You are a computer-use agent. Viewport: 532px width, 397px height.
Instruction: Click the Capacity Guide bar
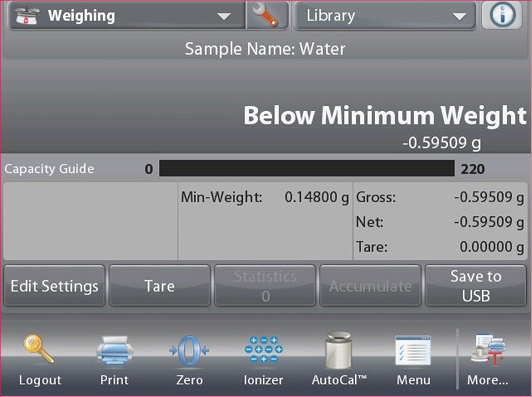pyautogui.click(x=307, y=169)
